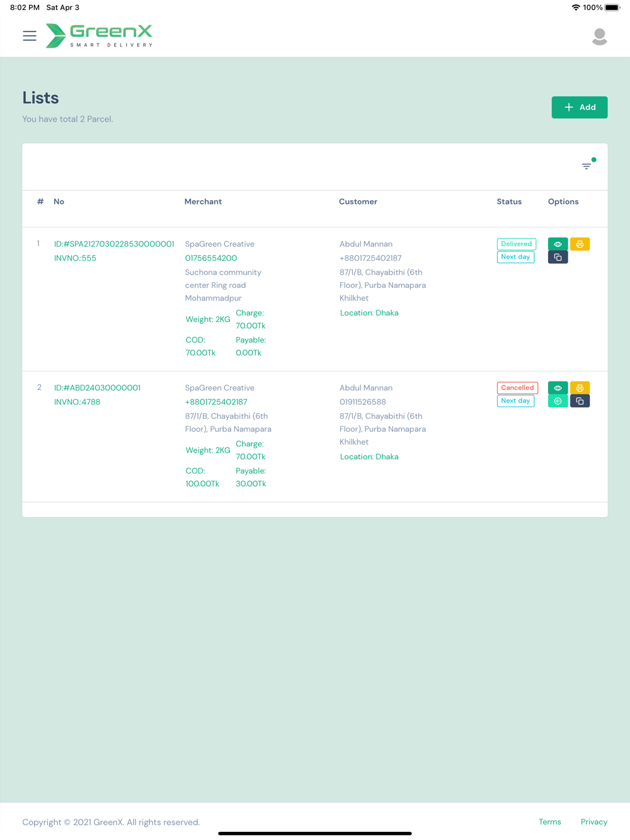Print parcel INVNO:555 label
Viewport: 630px width, 840px height.
580,244
